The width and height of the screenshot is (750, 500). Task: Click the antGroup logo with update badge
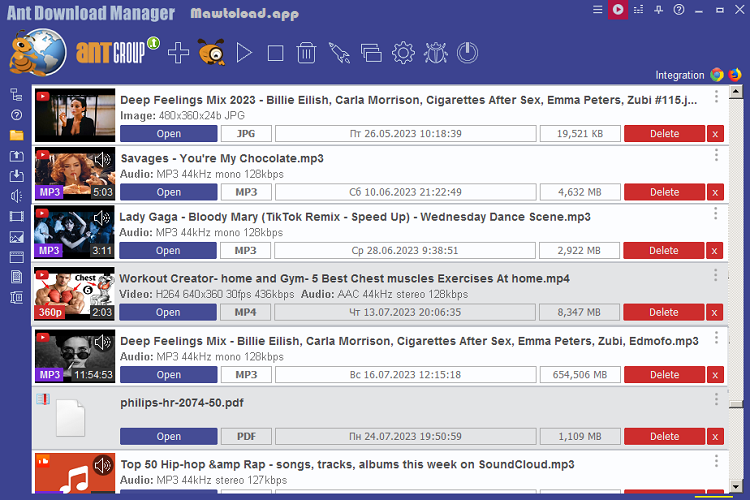[x=117, y=51]
